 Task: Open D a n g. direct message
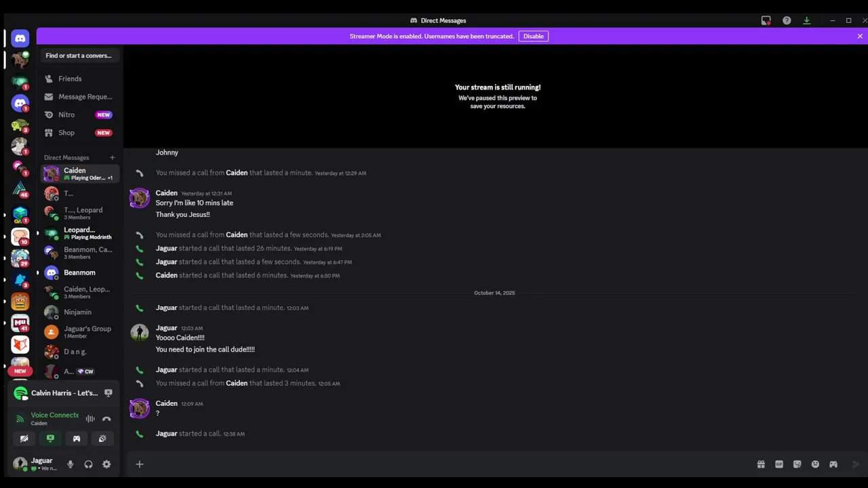[x=80, y=352]
